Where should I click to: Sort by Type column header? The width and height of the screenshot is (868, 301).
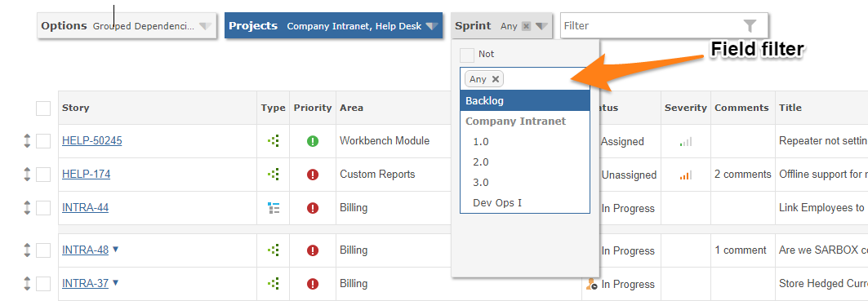pos(274,108)
